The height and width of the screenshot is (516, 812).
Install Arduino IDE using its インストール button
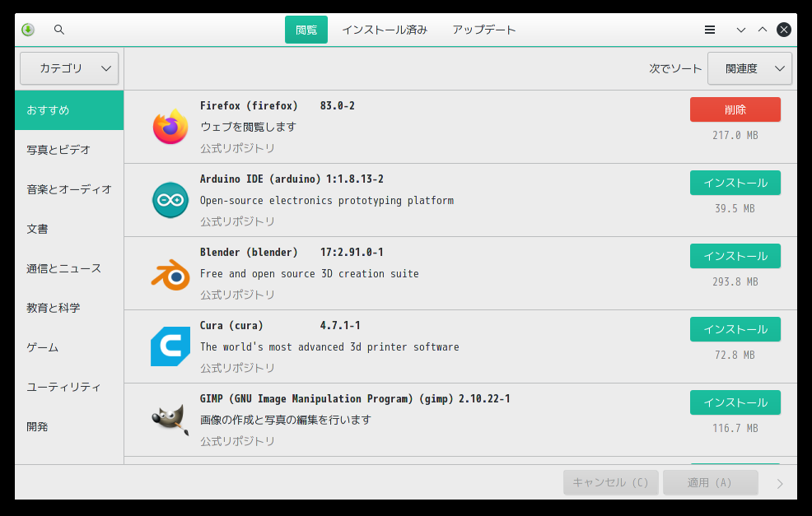tap(735, 183)
